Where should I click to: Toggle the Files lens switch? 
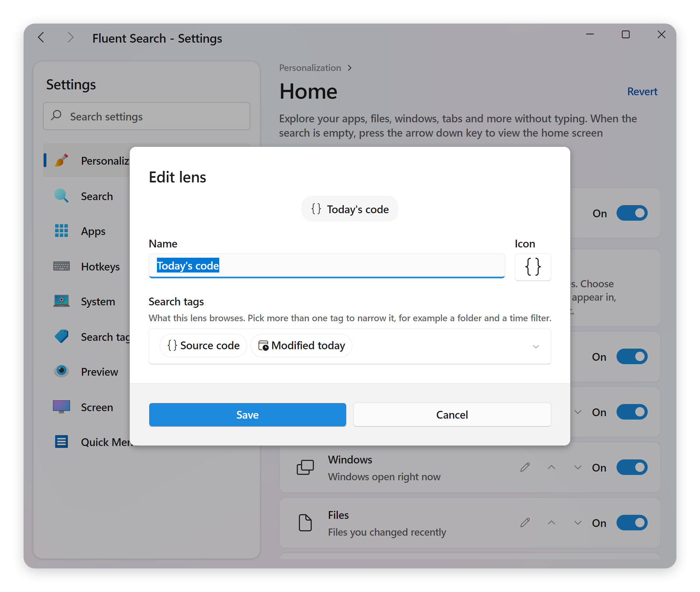coord(632,523)
